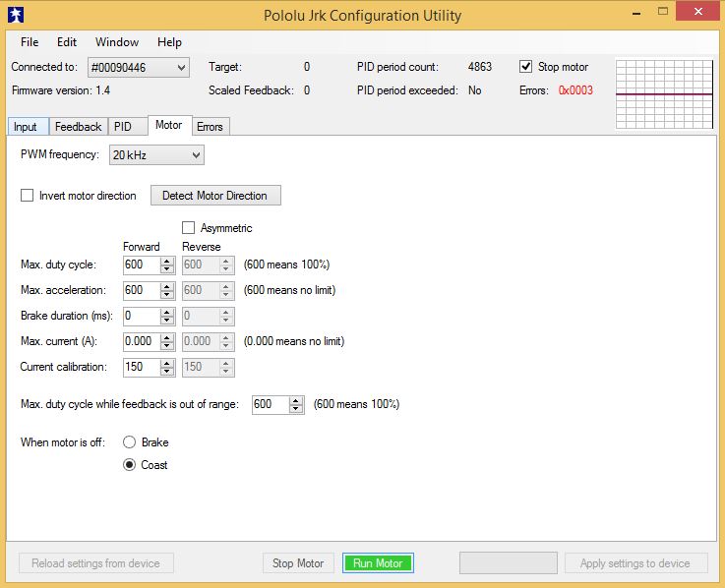The image size is (725, 588).
Task: Increase the forward Current calibration value
Action: pos(166,362)
